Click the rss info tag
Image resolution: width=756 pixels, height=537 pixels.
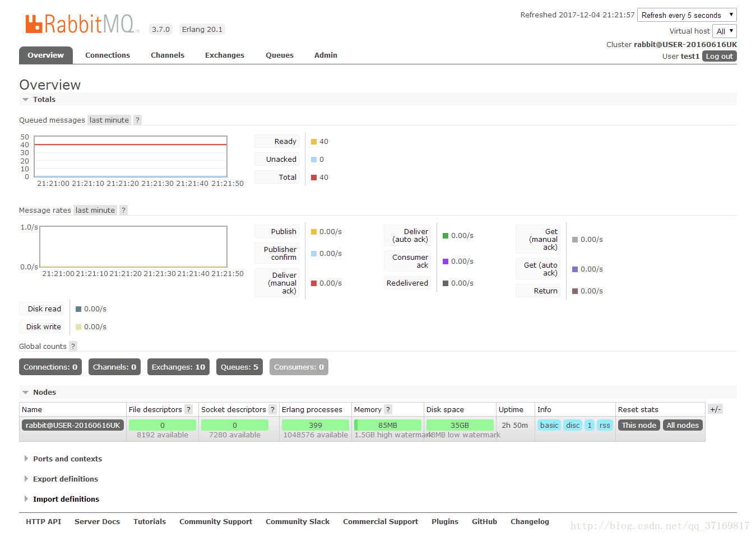605,425
